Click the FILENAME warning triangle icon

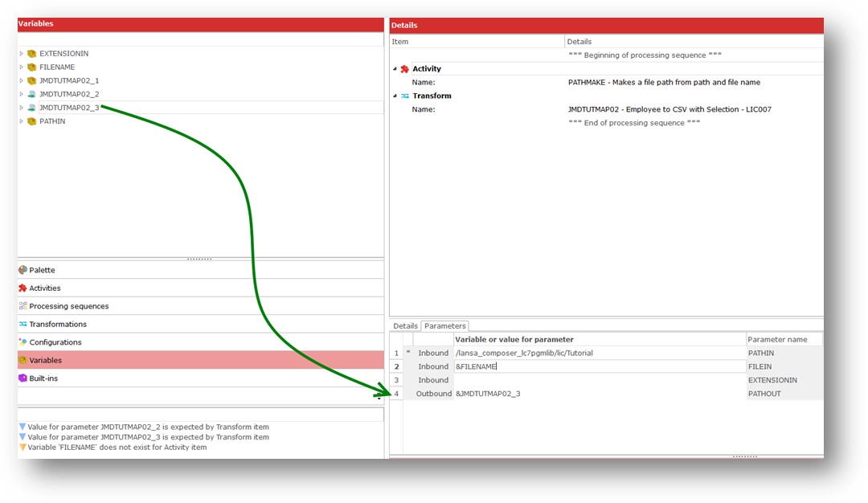tap(23, 447)
